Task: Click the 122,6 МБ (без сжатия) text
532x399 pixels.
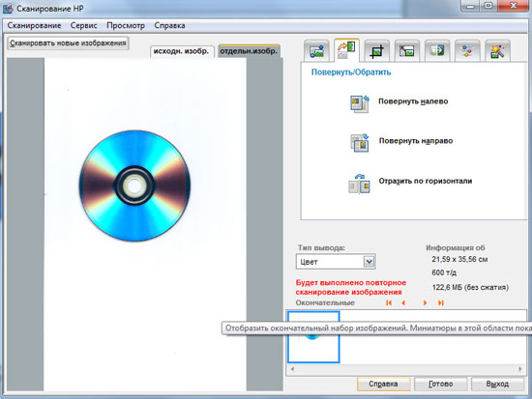Action: [x=470, y=288]
